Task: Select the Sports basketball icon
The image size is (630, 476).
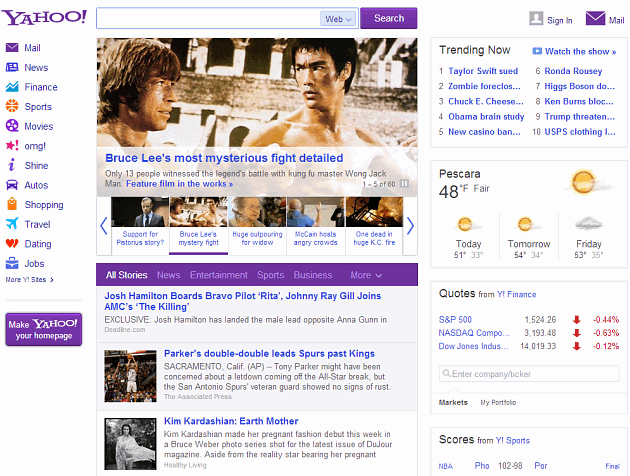Action: pos(12,106)
